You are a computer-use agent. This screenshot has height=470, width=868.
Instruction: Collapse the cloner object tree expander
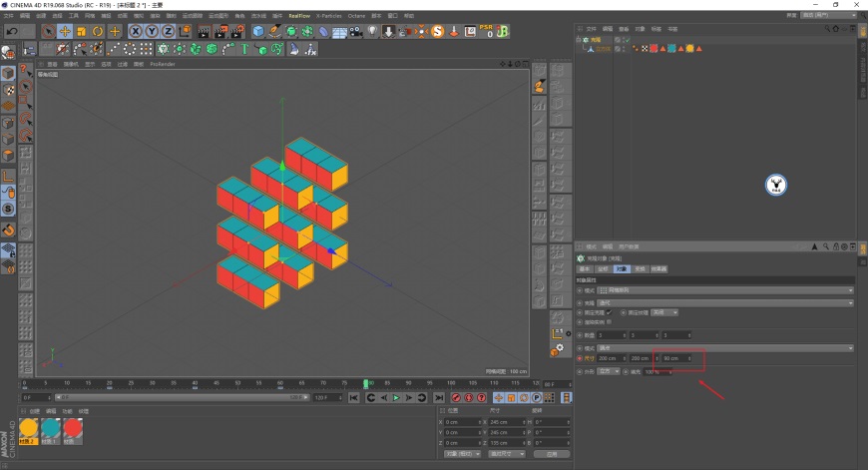[579, 40]
